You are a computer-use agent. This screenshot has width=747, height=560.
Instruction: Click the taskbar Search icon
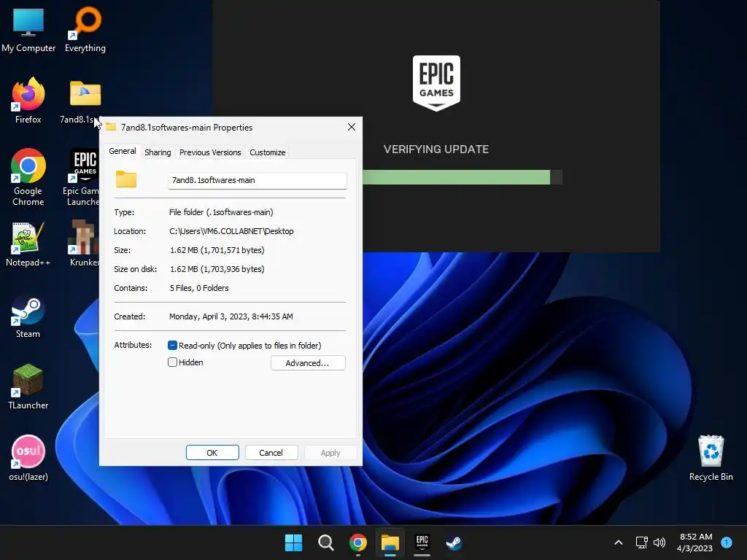click(326, 542)
